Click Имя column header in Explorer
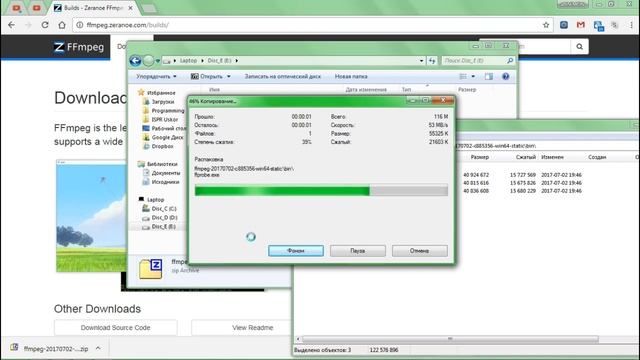The image size is (640, 360). pyautogui.click(x=214, y=89)
